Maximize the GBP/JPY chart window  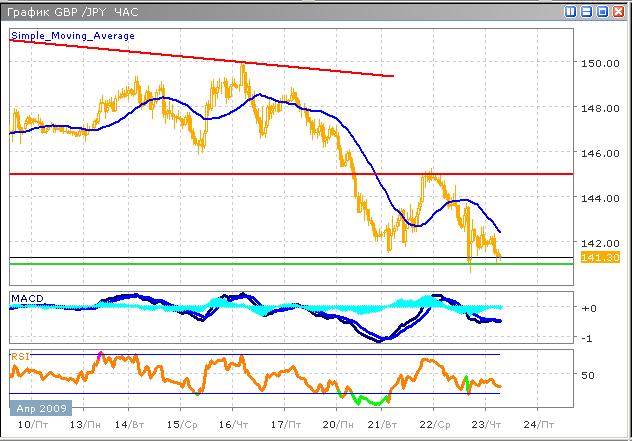(602, 11)
